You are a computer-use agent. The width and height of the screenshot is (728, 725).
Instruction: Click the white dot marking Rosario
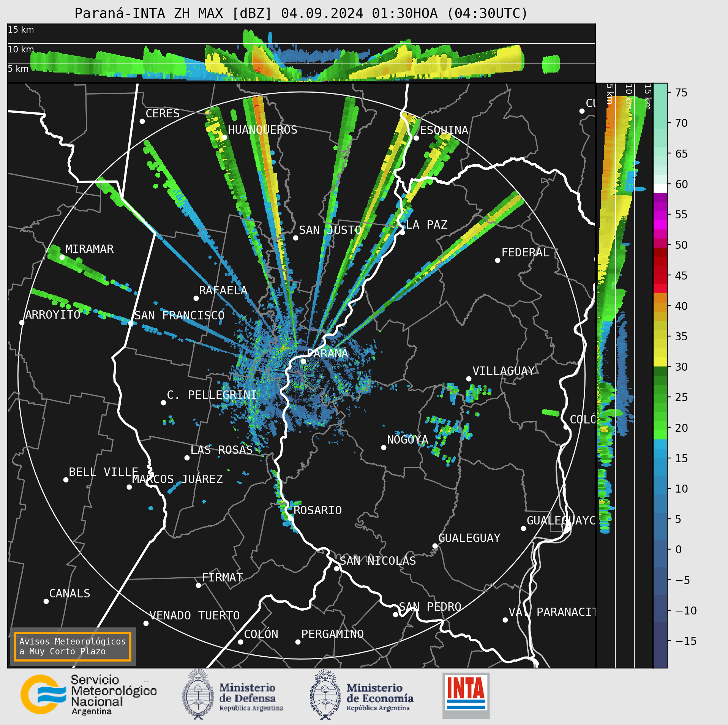(x=290, y=518)
